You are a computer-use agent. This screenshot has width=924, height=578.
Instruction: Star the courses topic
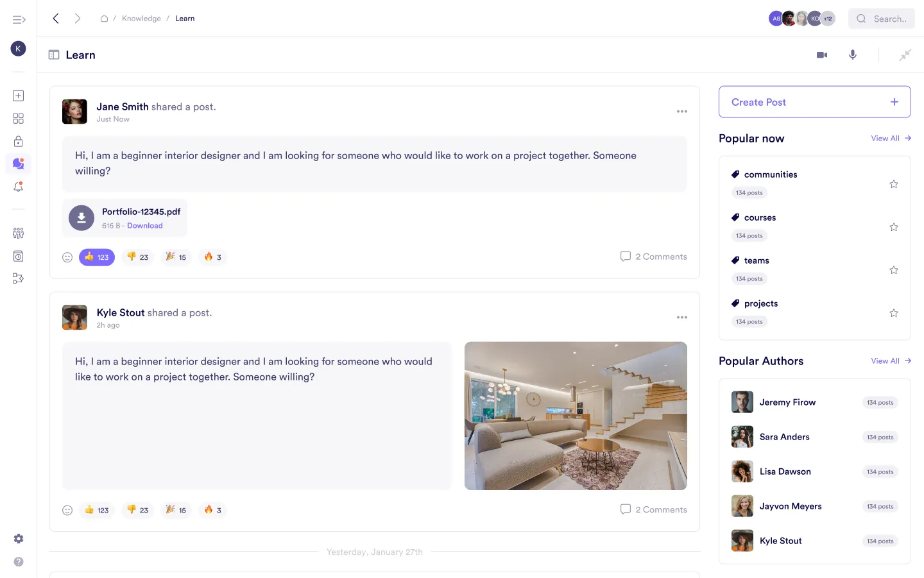point(894,226)
